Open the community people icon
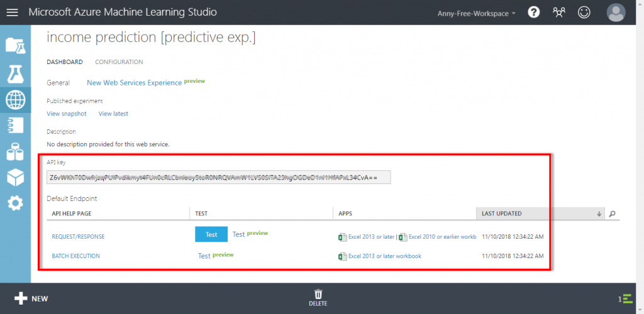Screen dimensions: 644x314 coord(559,13)
